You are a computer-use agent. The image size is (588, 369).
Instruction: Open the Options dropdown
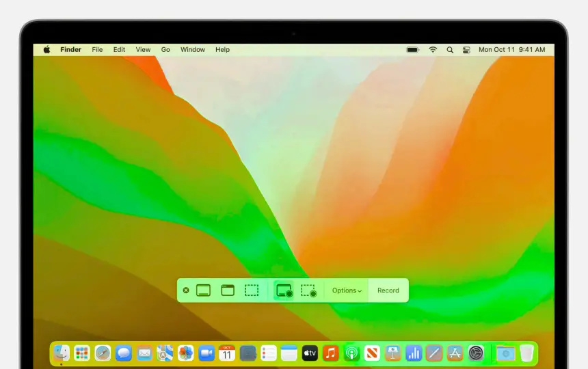click(x=347, y=290)
